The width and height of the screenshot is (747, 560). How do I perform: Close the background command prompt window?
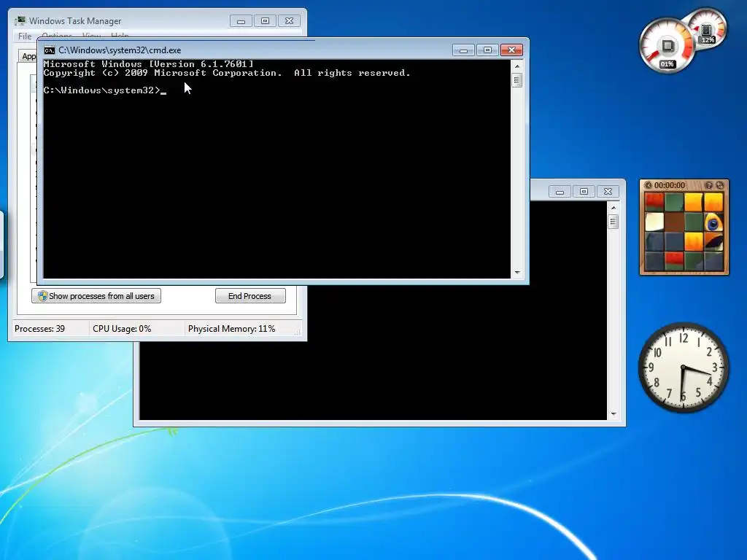608,192
